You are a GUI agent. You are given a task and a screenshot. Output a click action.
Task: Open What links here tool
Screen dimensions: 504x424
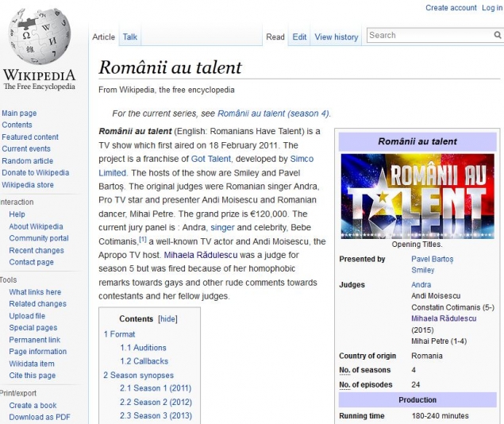35,292
